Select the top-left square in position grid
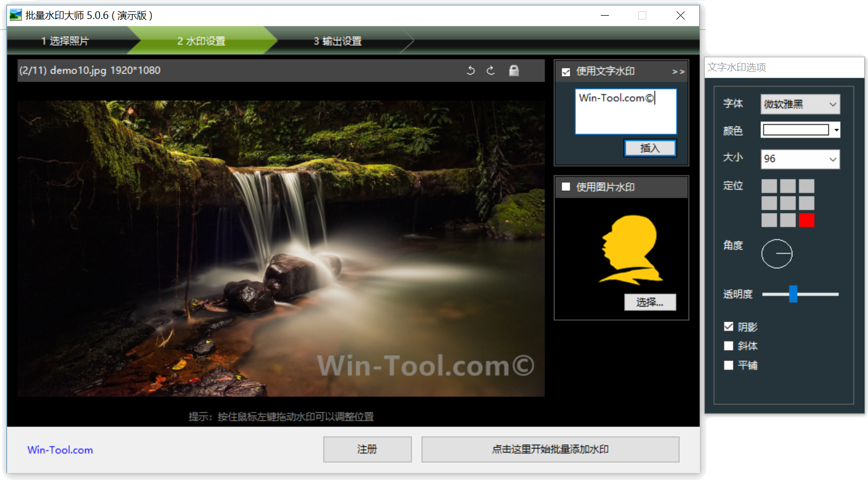Viewport: 868px width, 480px height. click(x=769, y=186)
